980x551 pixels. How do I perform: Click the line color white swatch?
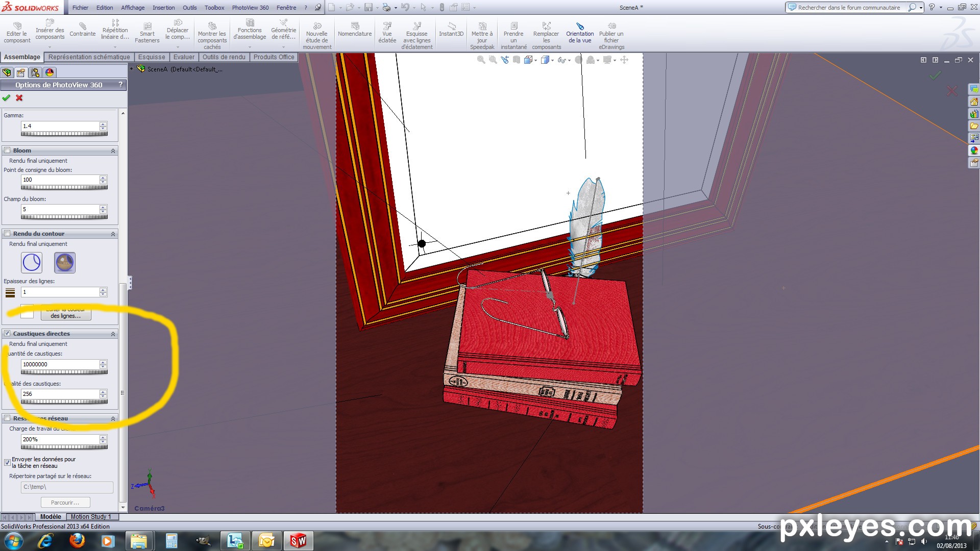(x=27, y=312)
